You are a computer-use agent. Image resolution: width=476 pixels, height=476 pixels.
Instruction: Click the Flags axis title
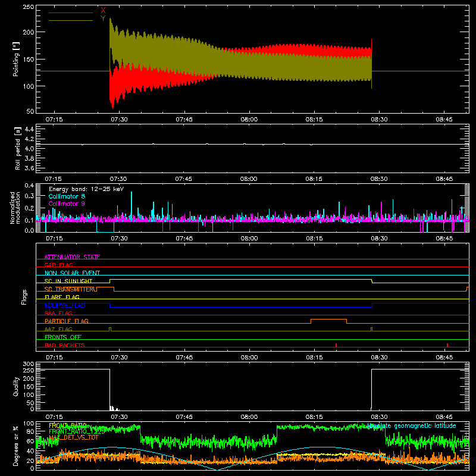pyautogui.click(x=24, y=297)
